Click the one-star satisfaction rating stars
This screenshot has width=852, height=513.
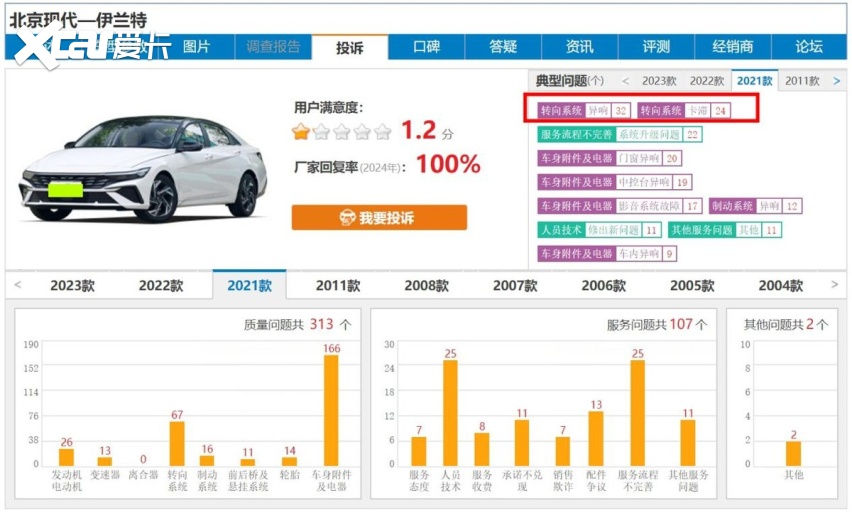(342, 132)
